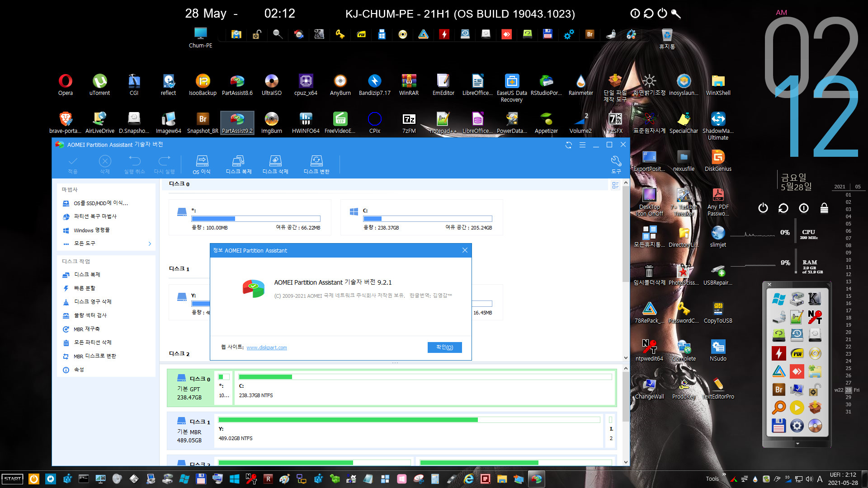Click the OS 이식 (migrate OS) toolbar icon
This screenshot has height=488, width=868.
point(202,164)
